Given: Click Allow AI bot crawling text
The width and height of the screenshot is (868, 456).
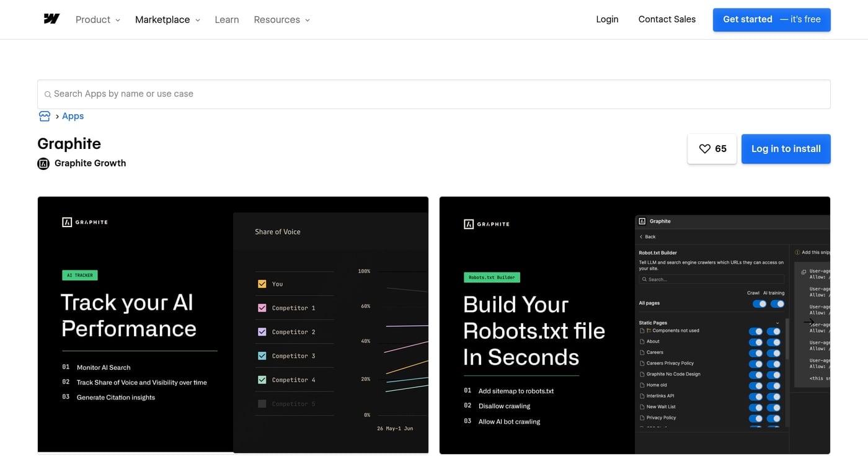Looking at the screenshot, I should [509, 421].
